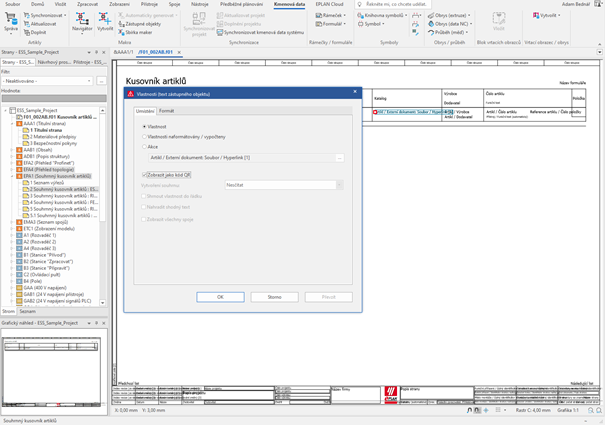Uncheck Zobrazit jako kód QR checkbox

pyautogui.click(x=144, y=174)
